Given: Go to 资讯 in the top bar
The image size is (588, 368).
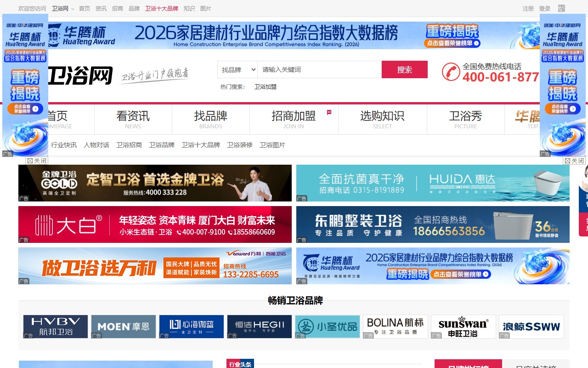Looking at the screenshot, I should tap(101, 8).
